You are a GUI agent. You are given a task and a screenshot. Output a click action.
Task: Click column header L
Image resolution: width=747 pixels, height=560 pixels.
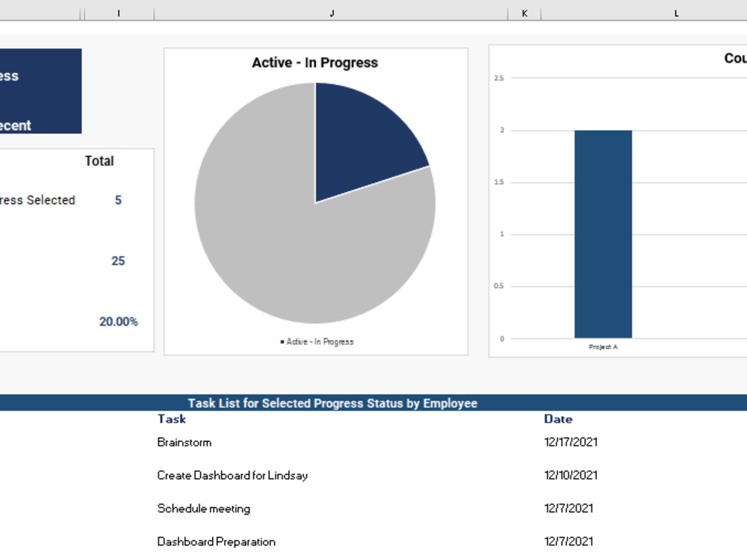(x=675, y=13)
